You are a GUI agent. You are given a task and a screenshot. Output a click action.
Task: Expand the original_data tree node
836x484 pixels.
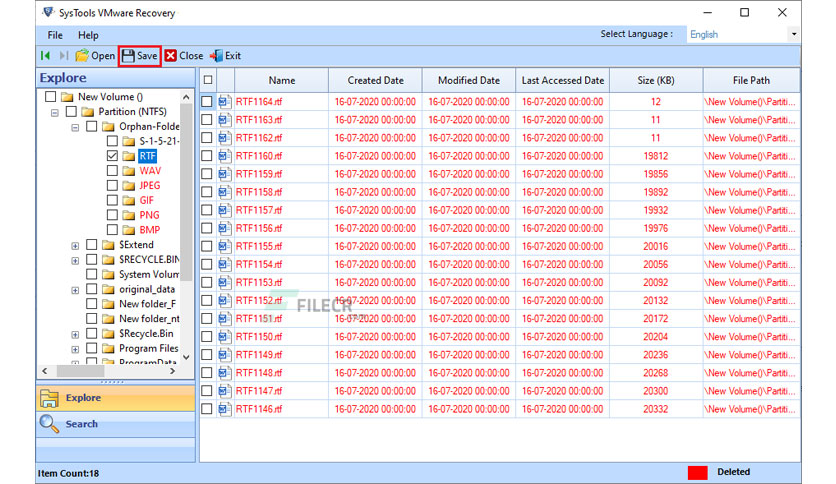click(75, 290)
